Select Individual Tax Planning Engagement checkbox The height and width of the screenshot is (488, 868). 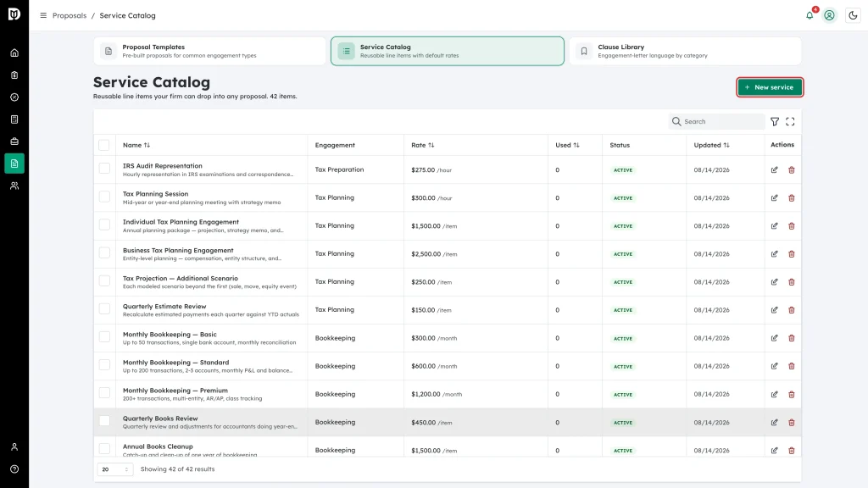tap(104, 225)
